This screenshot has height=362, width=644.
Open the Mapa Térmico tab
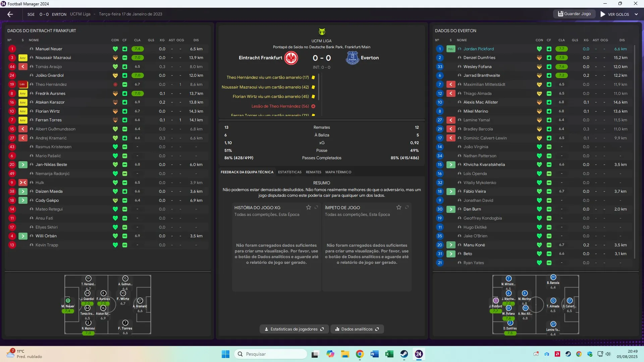click(338, 172)
